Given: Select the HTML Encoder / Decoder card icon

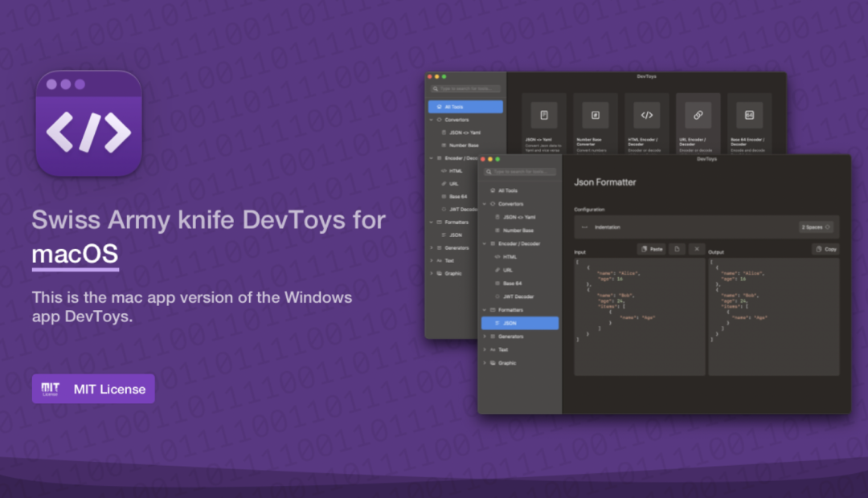Looking at the screenshot, I should [647, 115].
